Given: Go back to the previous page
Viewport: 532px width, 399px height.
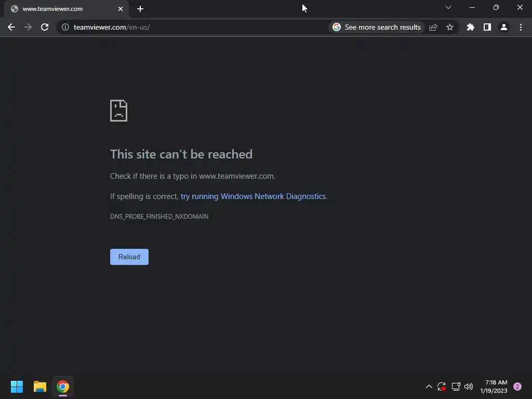Looking at the screenshot, I should click(x=11, y=27).
